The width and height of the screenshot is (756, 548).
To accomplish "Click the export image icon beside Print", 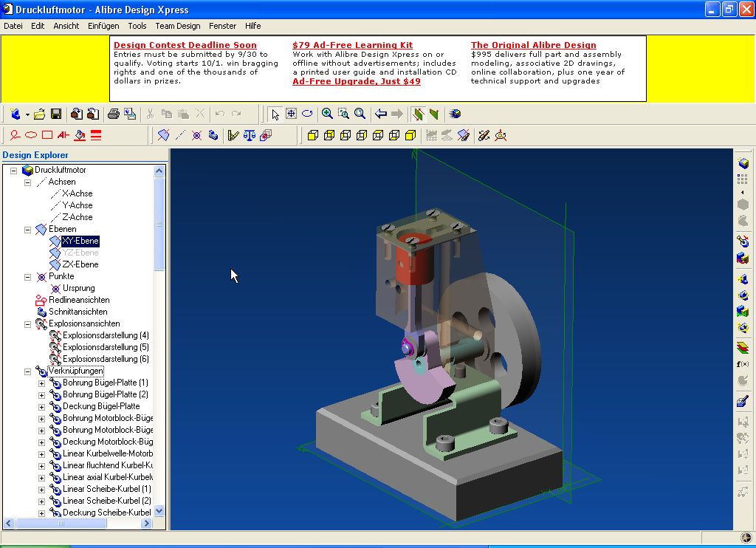I will pos(130,114).
